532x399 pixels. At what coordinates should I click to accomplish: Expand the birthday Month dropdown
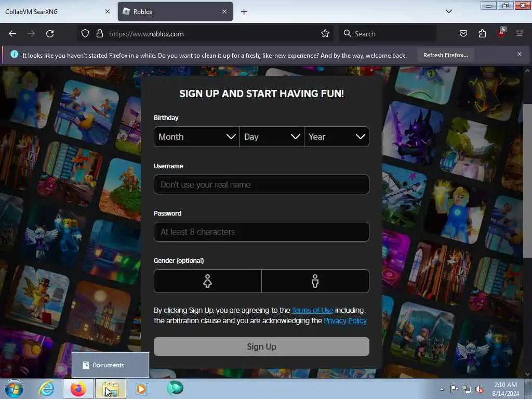tap(197, 137)
